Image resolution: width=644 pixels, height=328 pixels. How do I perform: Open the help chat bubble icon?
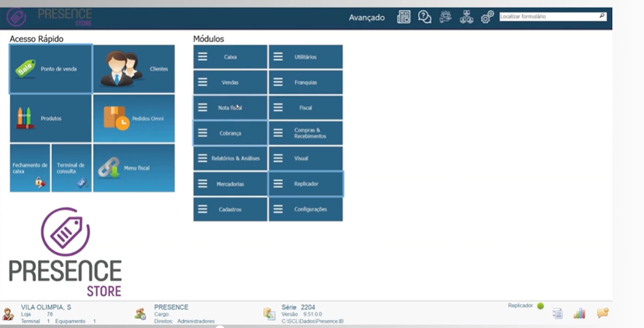[x=424, y=17]
